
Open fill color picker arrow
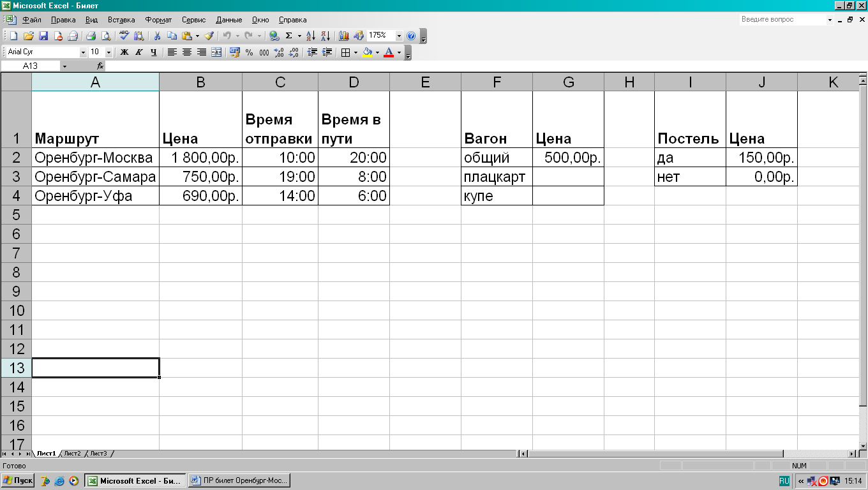[x=377, y=52]
